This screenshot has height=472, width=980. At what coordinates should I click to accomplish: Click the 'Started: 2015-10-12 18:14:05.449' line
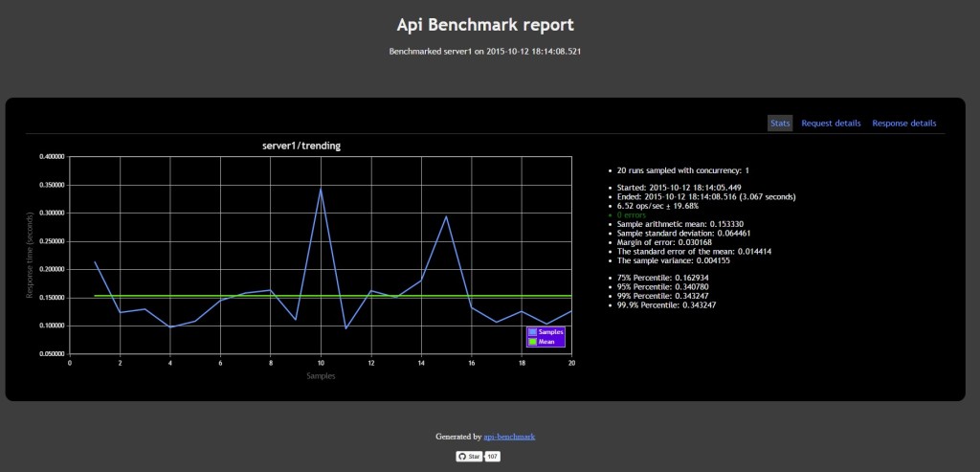pyautogui.click(x=679, y=188)
